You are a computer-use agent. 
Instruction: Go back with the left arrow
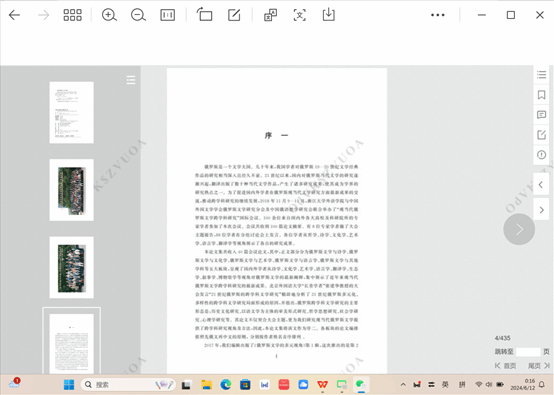pos(14,15)
